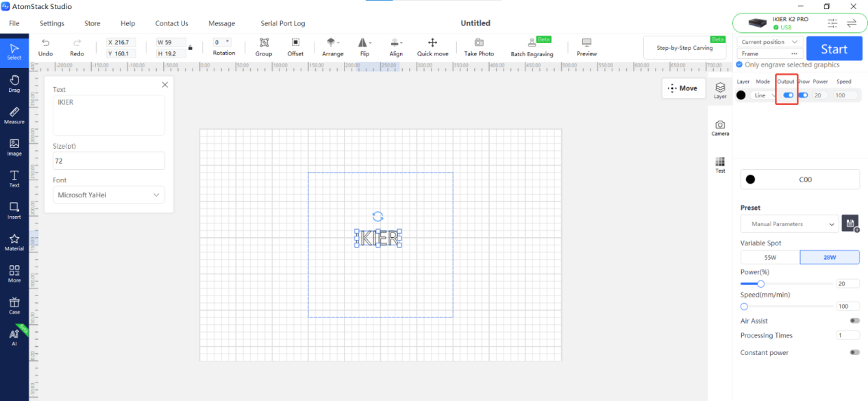The height and width of the screenshot is (401, 868).
Task: Group the selected objects
Action: pos(264,47)
